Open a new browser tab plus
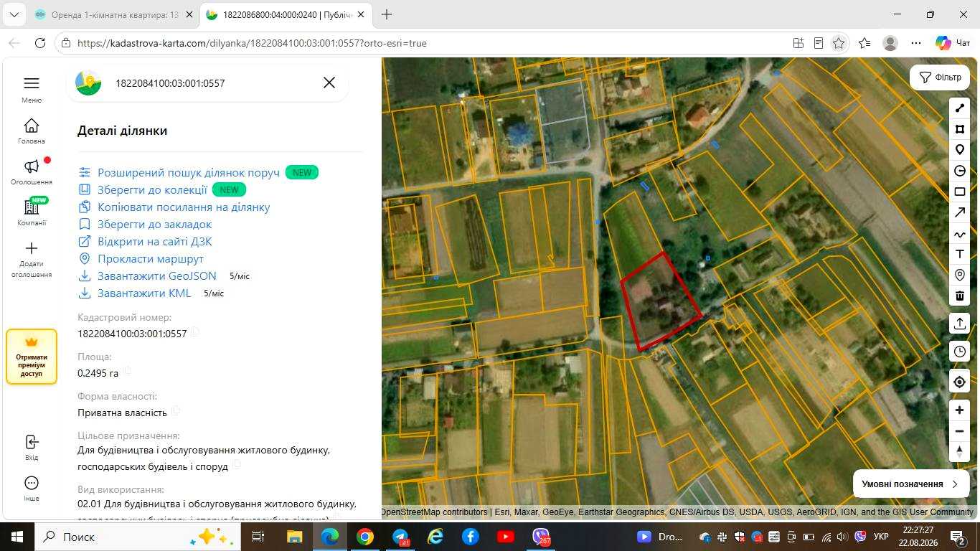 [x=387, y=14]
